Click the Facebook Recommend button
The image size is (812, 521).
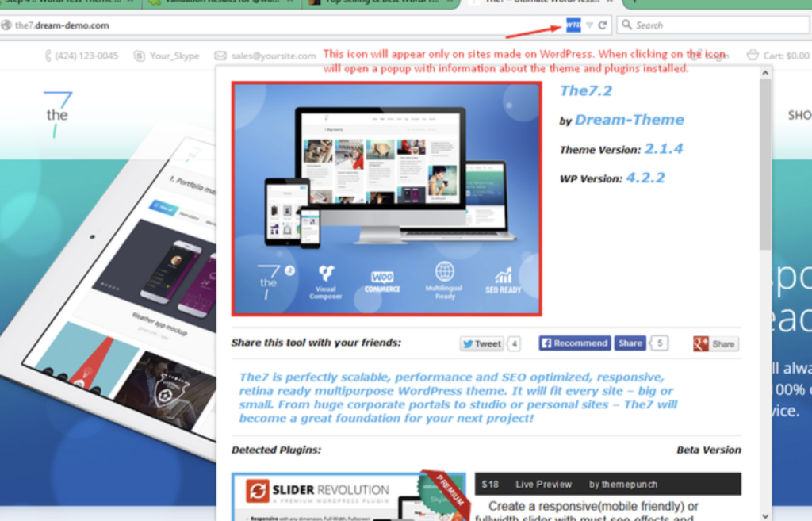click(x=575, y=343)
